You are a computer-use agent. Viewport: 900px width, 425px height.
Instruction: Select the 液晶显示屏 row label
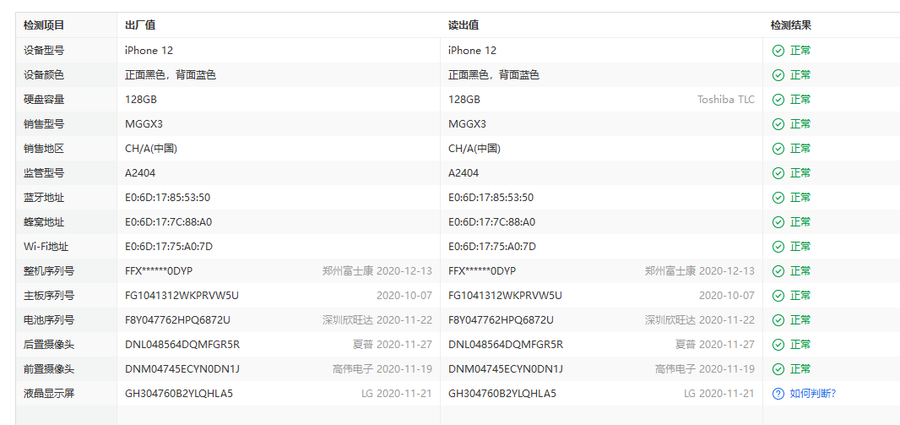click(49, 393)
